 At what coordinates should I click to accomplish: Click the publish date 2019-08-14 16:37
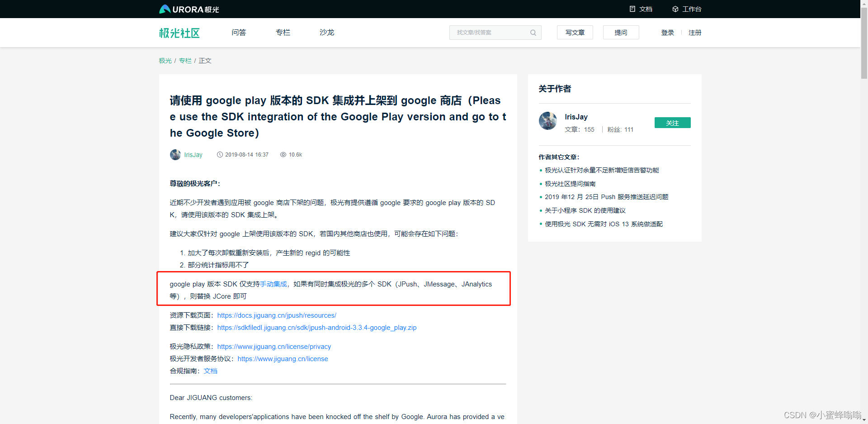coord(247,155)
